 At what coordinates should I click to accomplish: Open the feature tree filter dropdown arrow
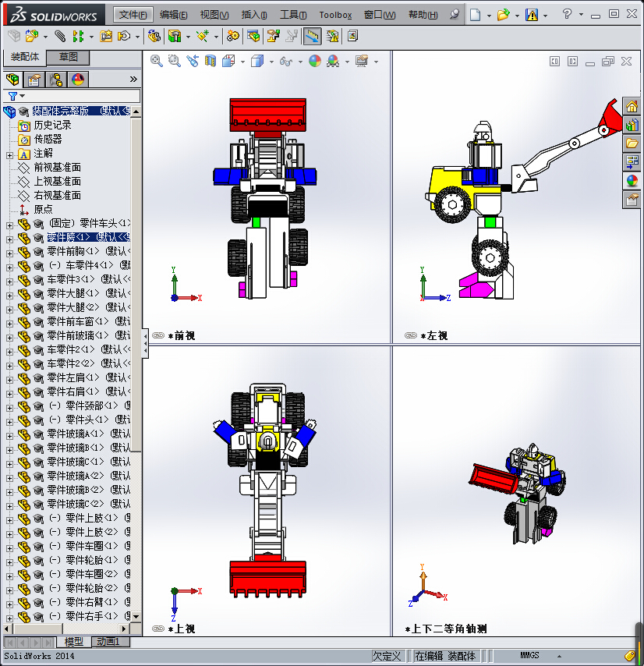[23, 96]
